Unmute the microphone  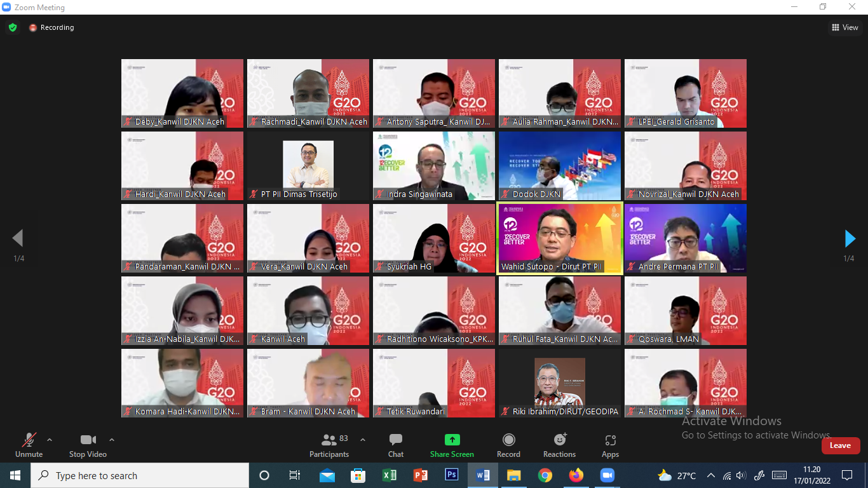click(29, 445)
